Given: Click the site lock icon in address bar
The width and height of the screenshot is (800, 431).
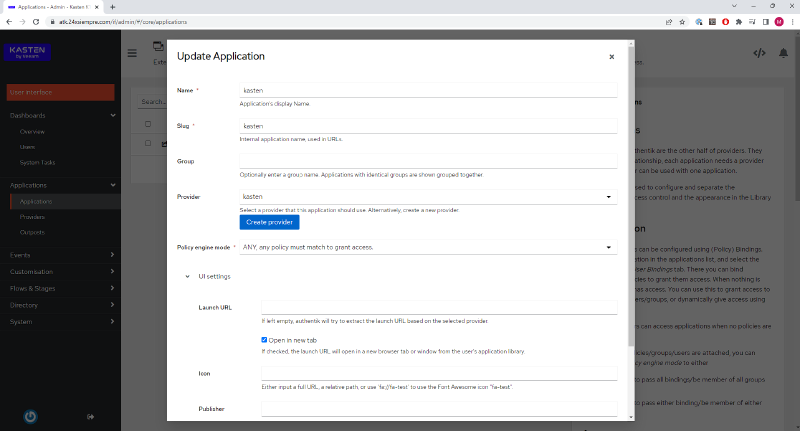Looking at the screenshot, I should pyautogui.click(x=52, y=22).
